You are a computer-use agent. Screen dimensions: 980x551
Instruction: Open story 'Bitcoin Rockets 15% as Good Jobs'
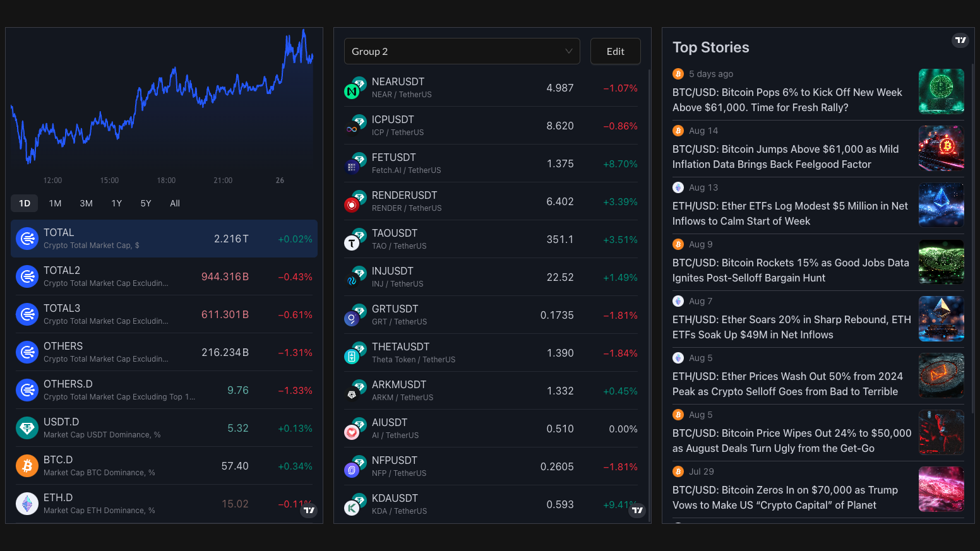coord(791,270)
